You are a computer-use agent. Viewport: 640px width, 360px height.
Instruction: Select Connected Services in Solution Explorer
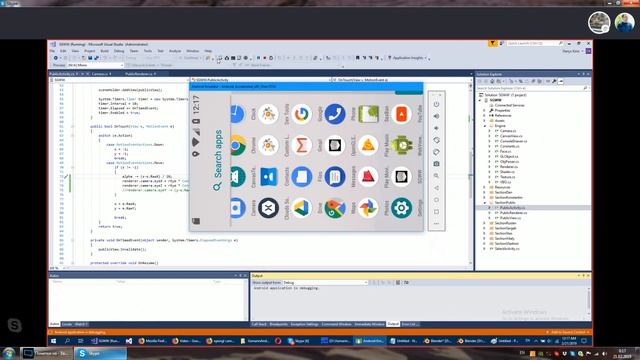(x=509, y=105)
